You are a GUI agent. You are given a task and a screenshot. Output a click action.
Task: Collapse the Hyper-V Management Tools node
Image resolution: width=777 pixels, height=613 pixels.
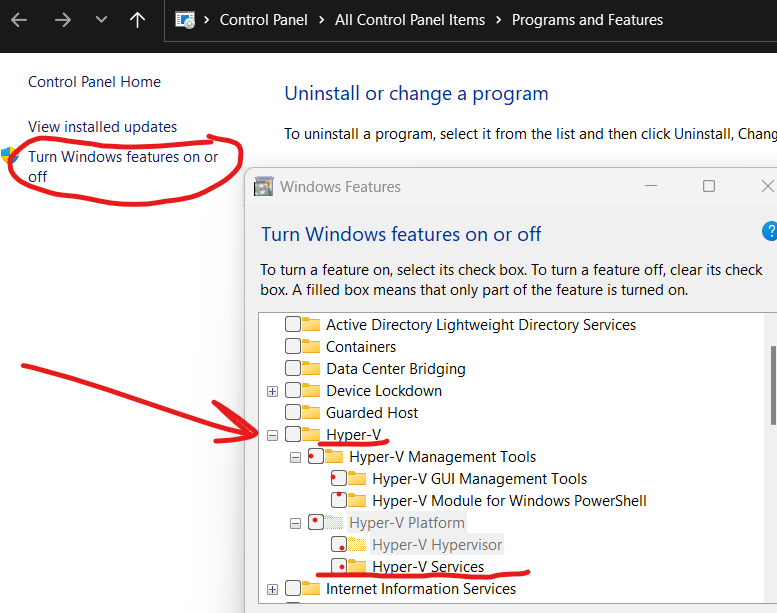pyautogui.click(x=295, y=457)
